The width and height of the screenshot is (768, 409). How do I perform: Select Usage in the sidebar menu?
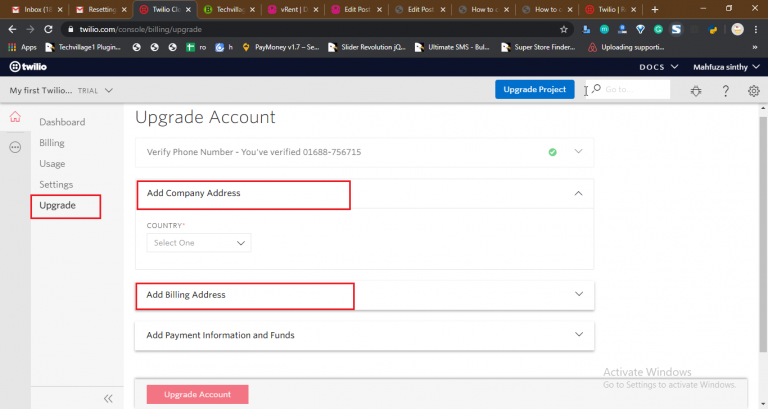point(52,163)
